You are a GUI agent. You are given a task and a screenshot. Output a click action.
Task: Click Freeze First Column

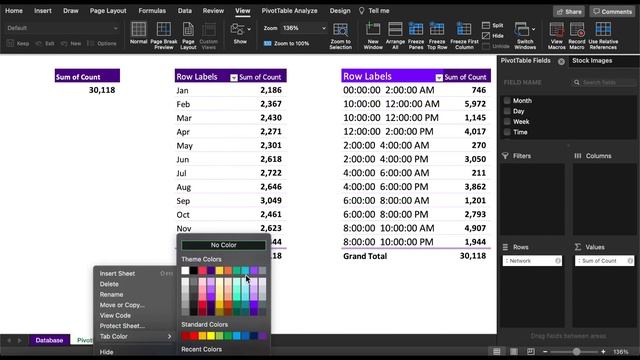coord(464,36)
